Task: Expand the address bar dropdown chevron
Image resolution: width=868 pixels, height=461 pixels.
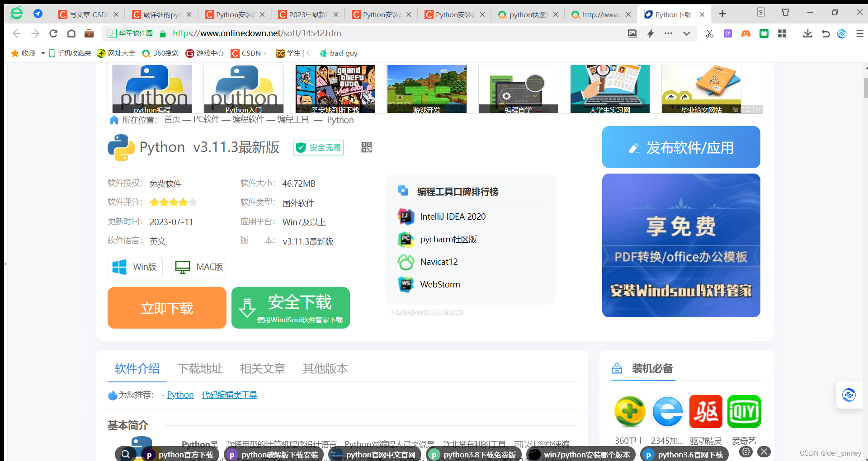Action: [x=687, y=33]
